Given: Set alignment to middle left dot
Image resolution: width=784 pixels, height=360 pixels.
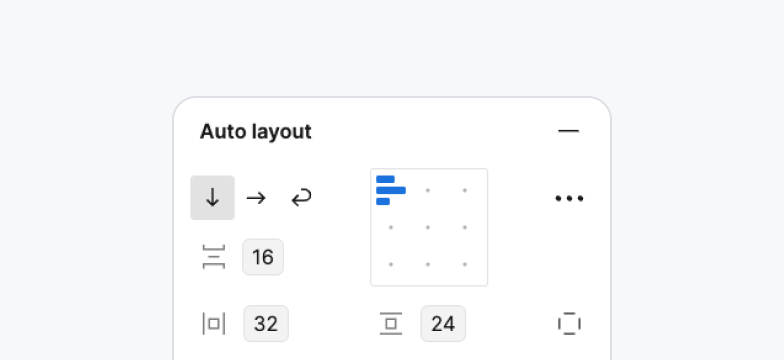Looking at the screenshot, I should (x=391, y=228).
